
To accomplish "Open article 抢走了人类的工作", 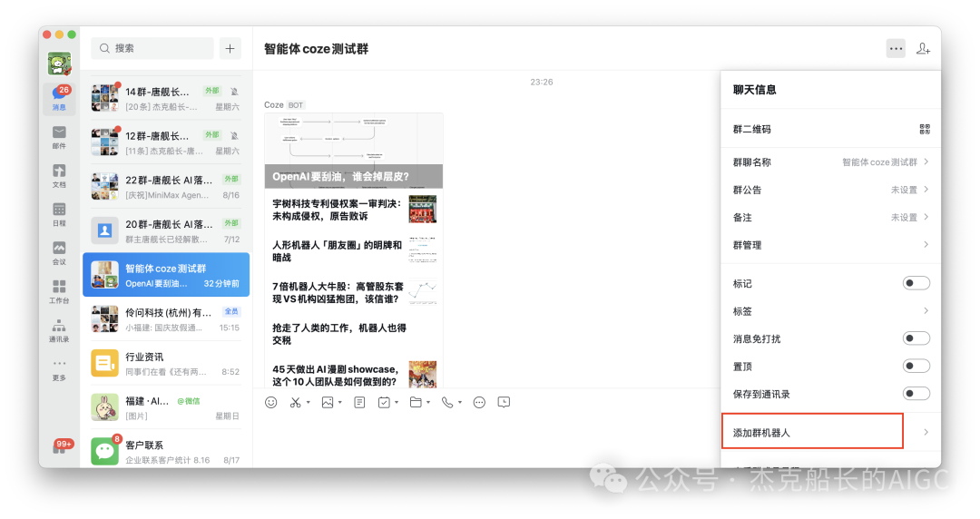I will pyautogui.click(x=354, y=334).
